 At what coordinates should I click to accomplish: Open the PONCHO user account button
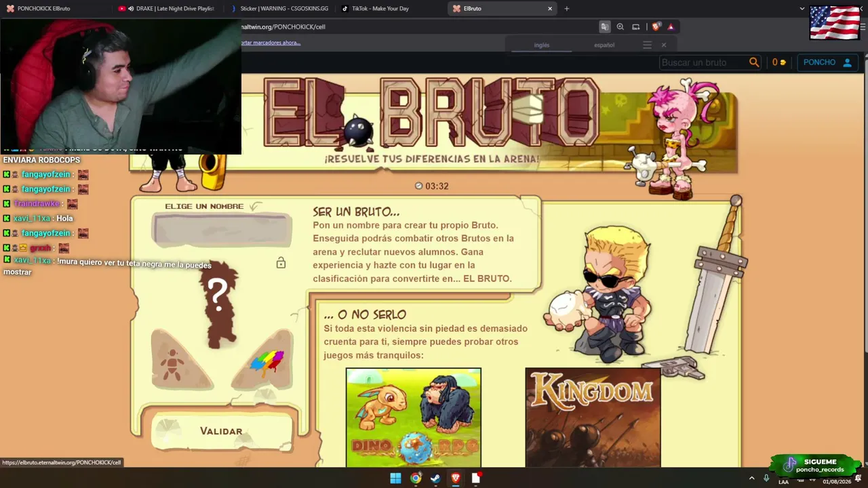(827, 62)
